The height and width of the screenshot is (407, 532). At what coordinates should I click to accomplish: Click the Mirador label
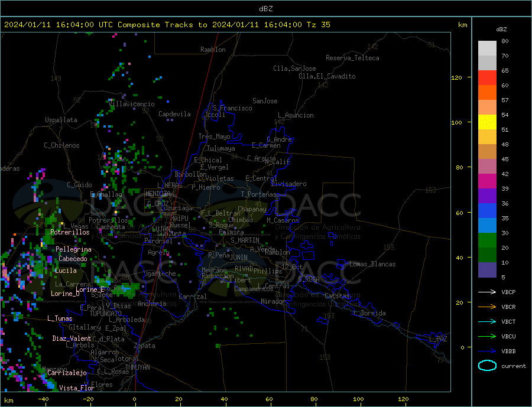[x=273, y=301]
